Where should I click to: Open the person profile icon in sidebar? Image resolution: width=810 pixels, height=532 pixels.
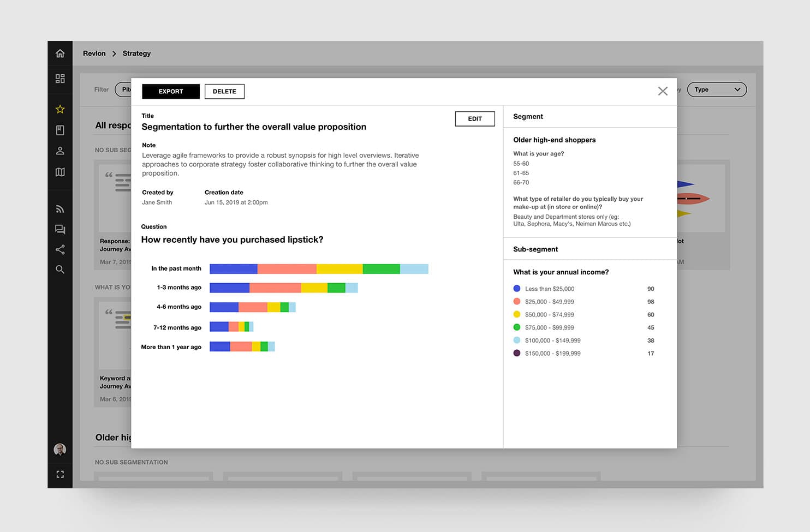coord(60,151)
